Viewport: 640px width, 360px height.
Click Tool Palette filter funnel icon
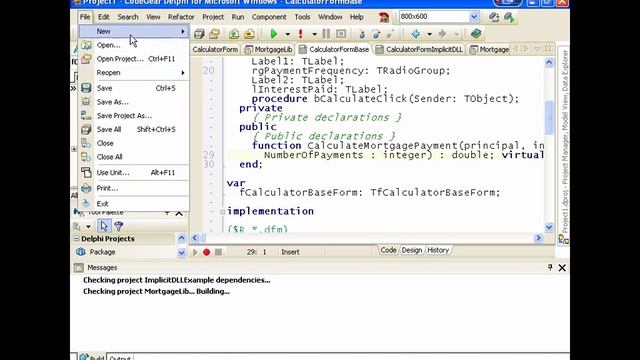tap(119, 226)
